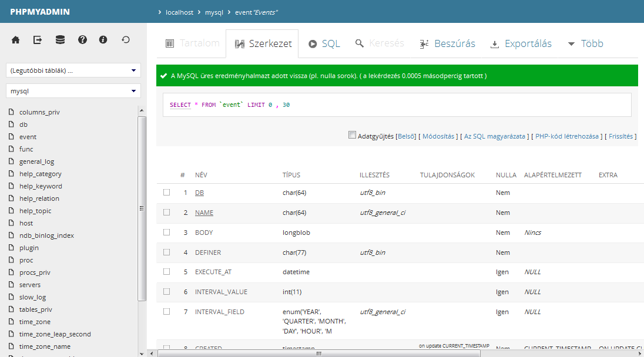Open the Beszúrás tab
Screen dimensions: 644x357
(447, 43)
